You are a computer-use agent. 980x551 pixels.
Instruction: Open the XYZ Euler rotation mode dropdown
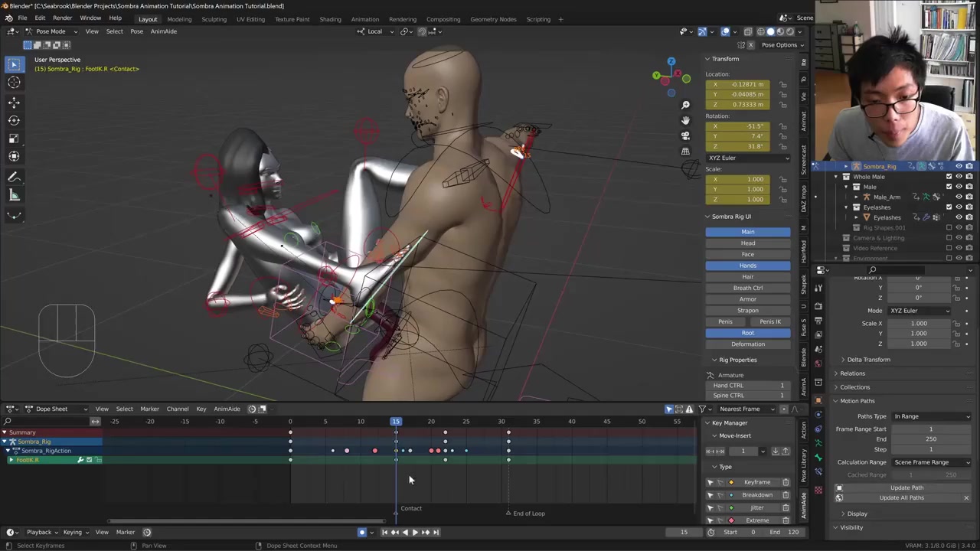[x=748, y=158]
